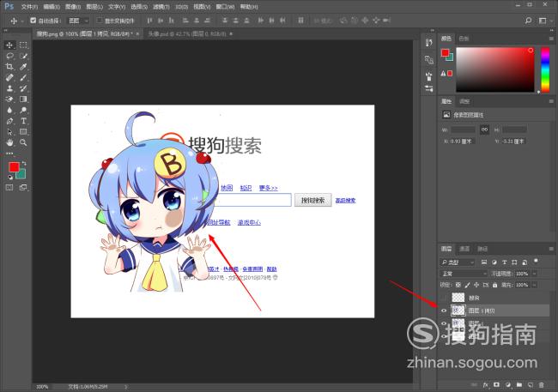
Task: Lock transparent pixels of layer
Action: [x=458, y=285]
